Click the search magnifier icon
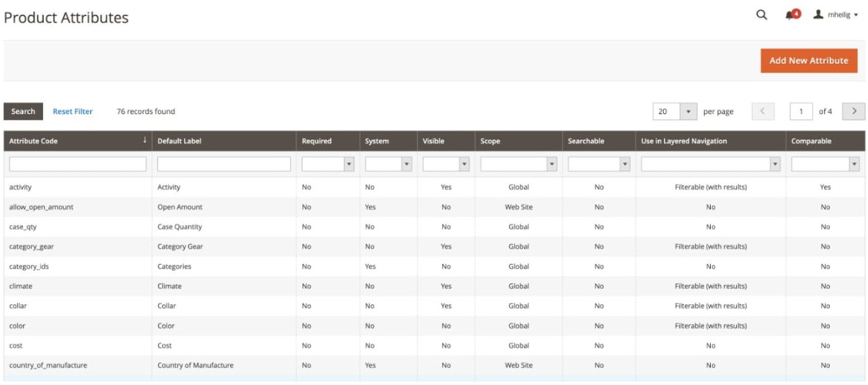868x385 pixels. pyautogui.click(x=761, y=15)
